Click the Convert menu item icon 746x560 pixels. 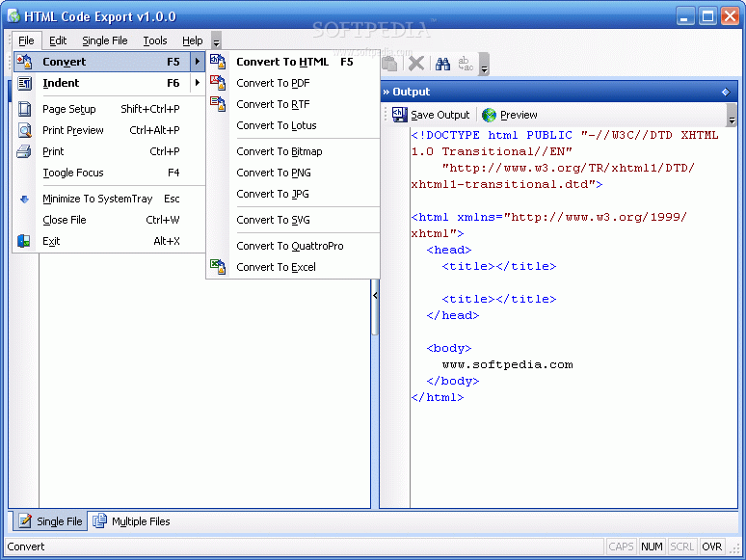tap(24, 62)
